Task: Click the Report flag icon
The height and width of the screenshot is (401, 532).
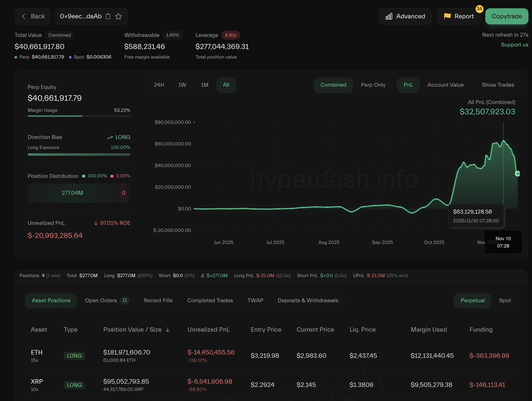Action: [447, 16]
